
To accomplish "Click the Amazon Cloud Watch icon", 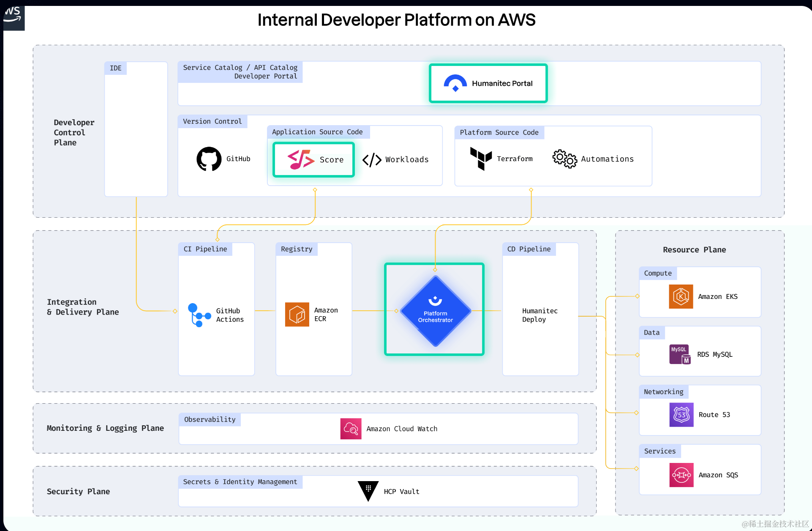I will [x=351, y=429].
